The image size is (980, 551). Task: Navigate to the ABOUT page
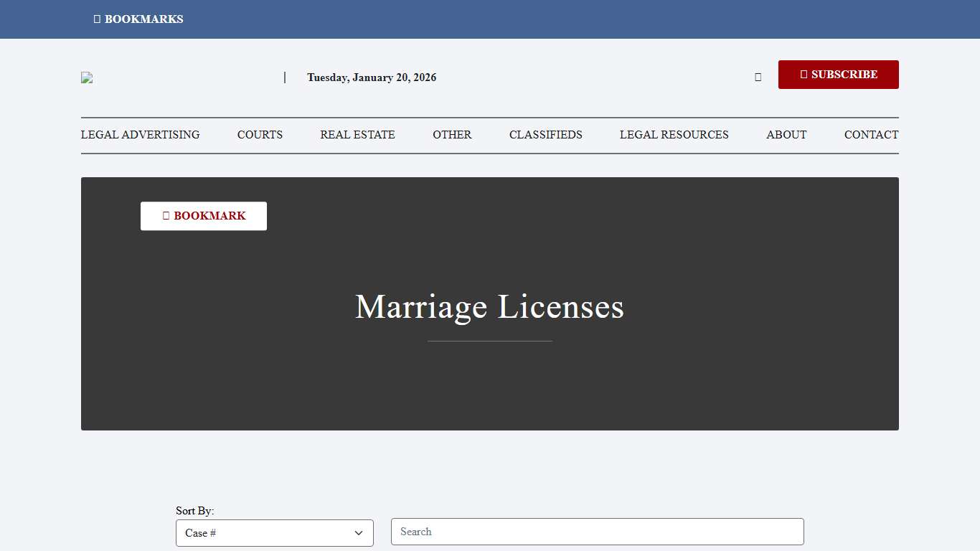tap(786, 135)
